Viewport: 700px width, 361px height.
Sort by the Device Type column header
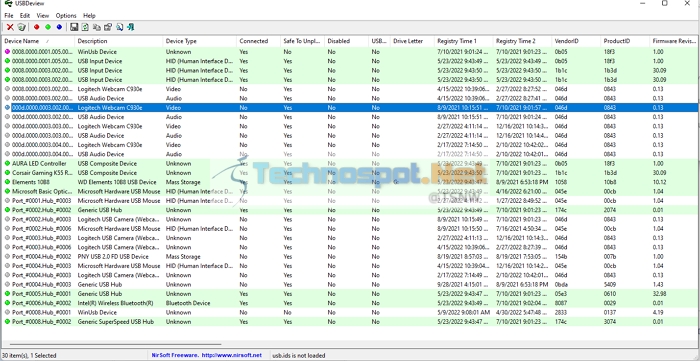pos(200,41)
